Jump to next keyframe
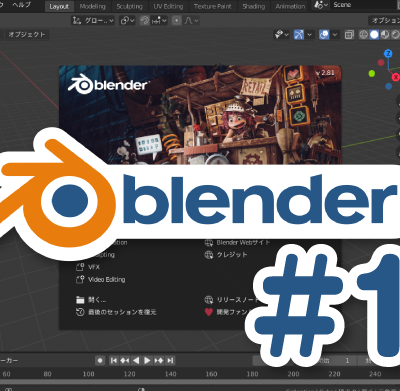 159,360
